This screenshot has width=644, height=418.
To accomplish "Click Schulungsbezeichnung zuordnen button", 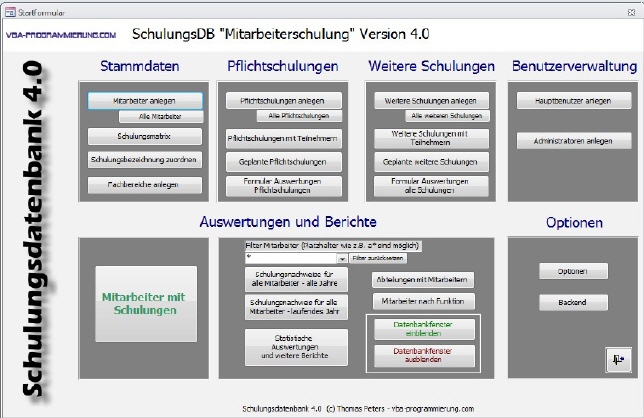I will coord(145,160).
